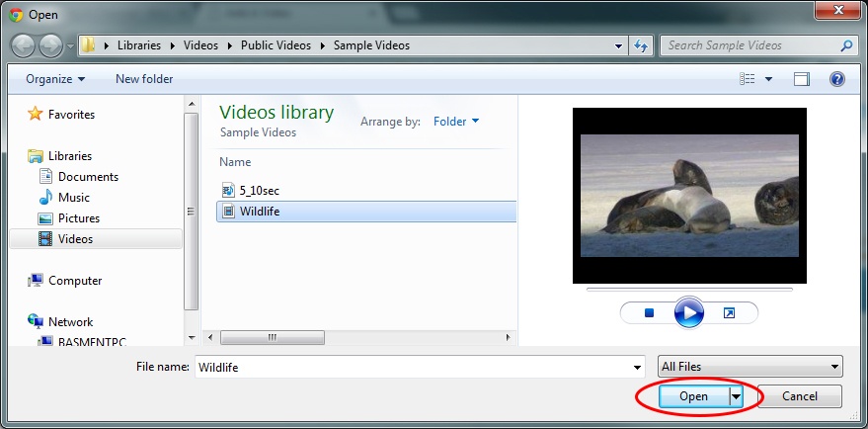
Task: Click the change view icon
Action: 747,79
